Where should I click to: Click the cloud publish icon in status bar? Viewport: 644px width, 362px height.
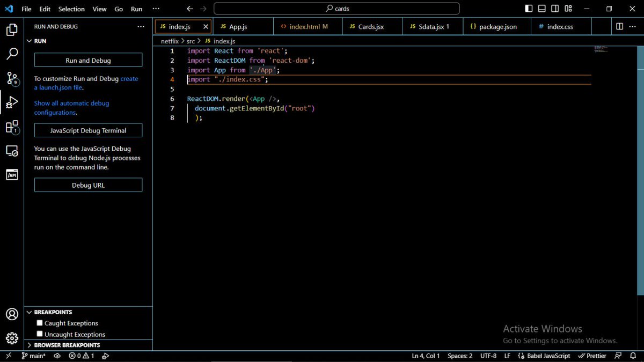pos(57,356)
